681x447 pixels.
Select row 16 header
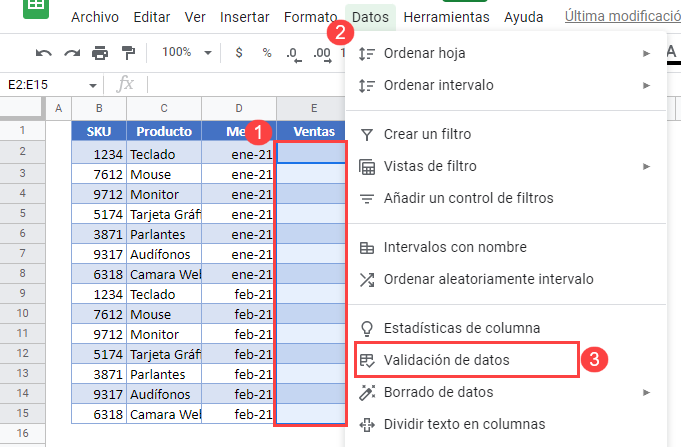coord(23,433)
